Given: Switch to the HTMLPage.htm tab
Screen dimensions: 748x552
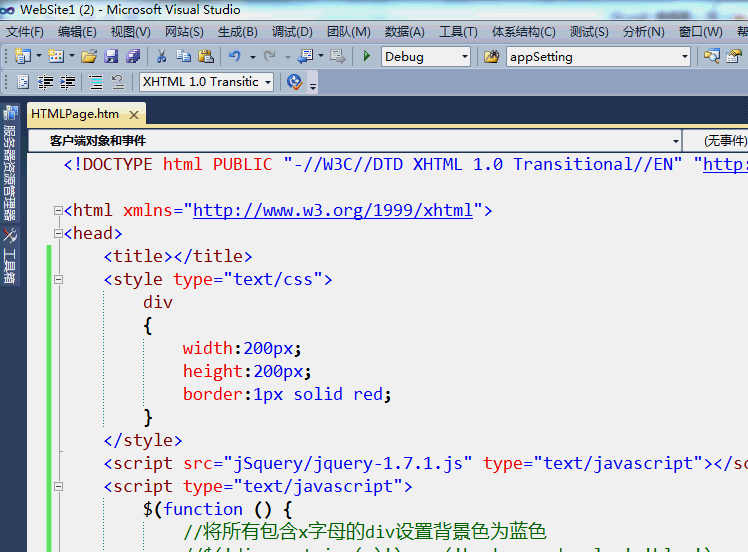Looking at the screenshot, I should [x=75, y=114].
